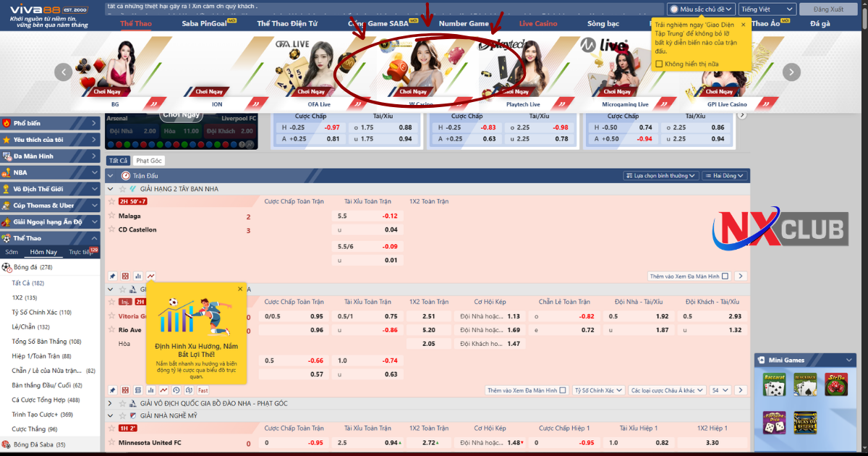Open Các loại cược Châu Á khác dropdown
This screenshot has height=456, width=868.
(667, 390)
